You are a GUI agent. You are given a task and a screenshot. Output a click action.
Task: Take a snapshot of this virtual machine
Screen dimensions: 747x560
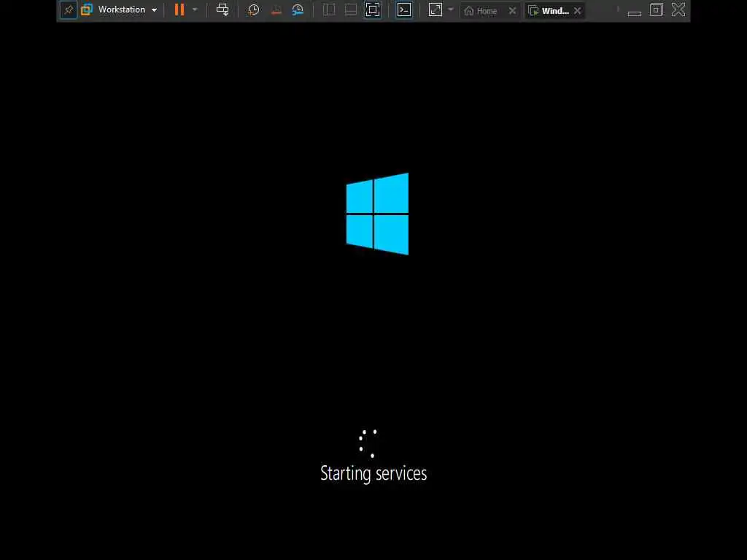253,10
